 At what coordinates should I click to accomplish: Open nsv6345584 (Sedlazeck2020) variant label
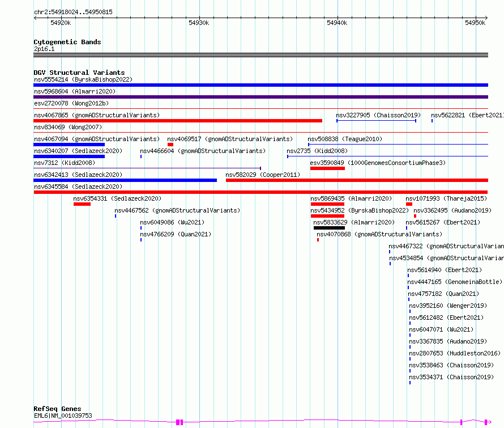point(78,187)
